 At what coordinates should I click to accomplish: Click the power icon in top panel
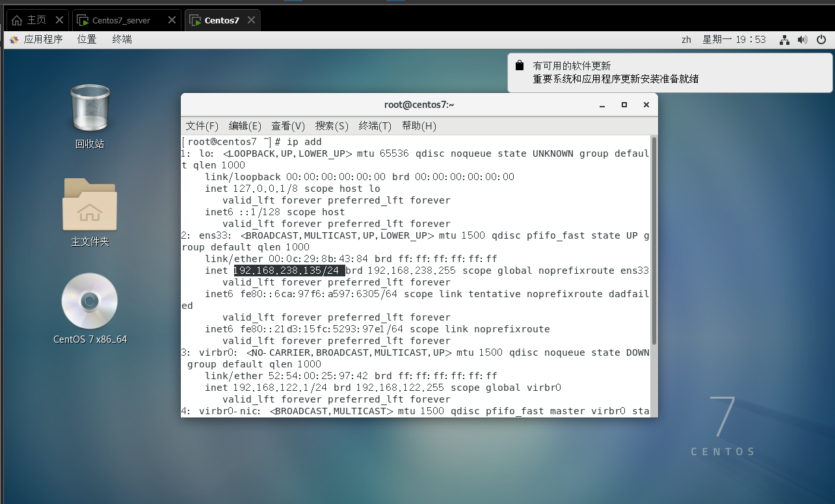821,40
